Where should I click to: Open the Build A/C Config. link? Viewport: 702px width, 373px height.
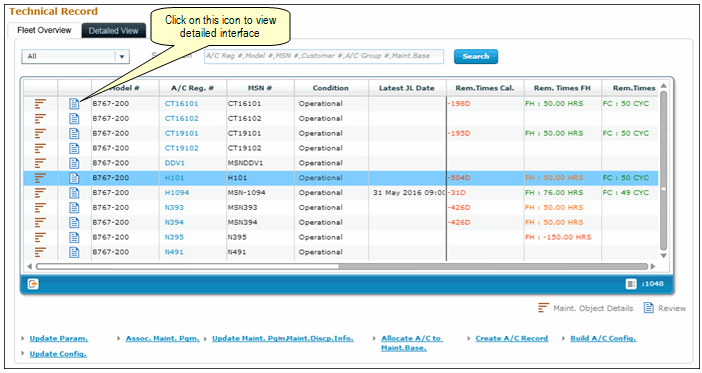click(x=603, y=339)
